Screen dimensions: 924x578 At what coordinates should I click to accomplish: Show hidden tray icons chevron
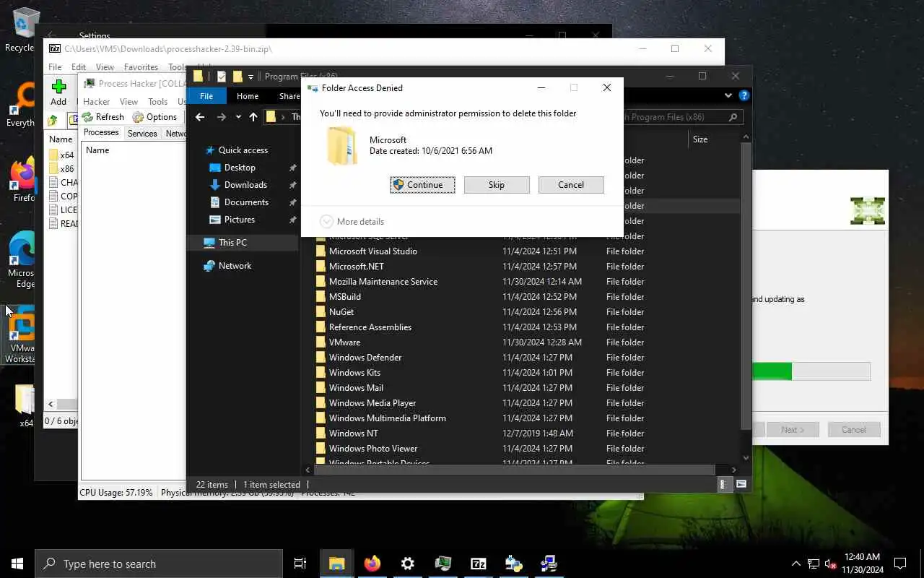(796, 564)
